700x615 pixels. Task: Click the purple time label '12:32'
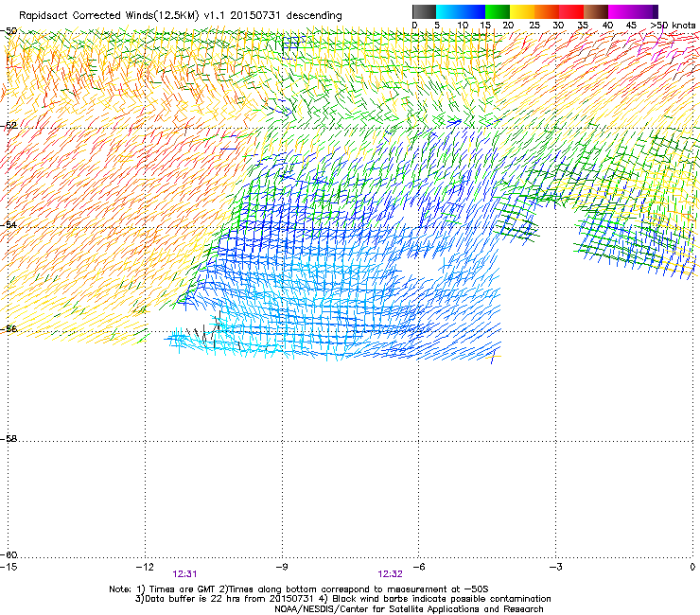(x=390, y=574)
